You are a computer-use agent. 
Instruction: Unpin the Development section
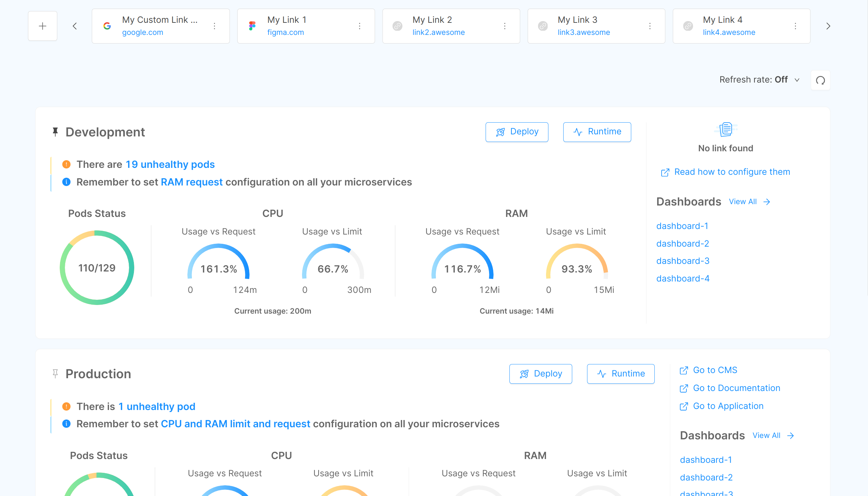click(56, 132)
